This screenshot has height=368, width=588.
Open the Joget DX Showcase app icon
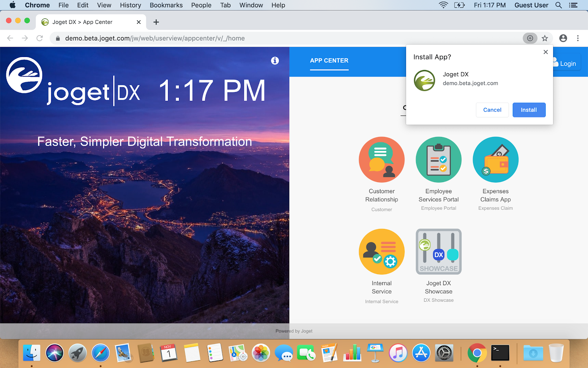click(x=438, y=252)
